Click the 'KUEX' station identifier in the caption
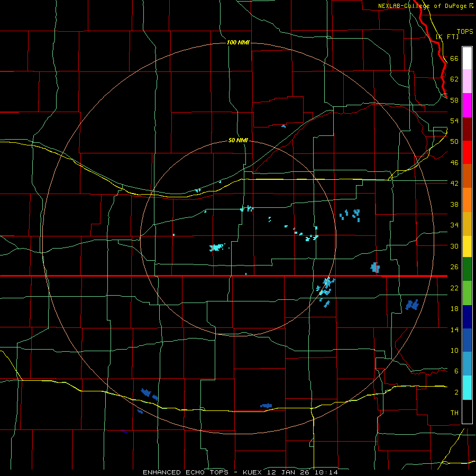Viewport: 476px width, 476px height. 253,472
